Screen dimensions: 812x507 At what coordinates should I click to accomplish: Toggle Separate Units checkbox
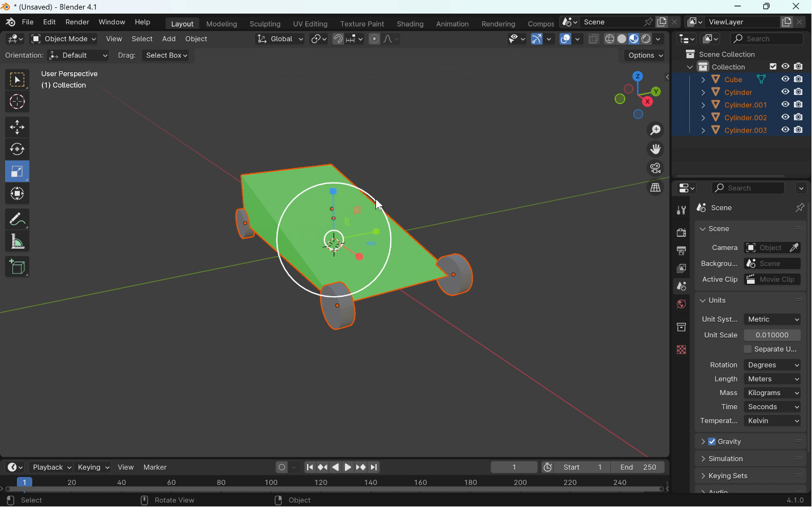pyautogui.click(x=748, y=350)
